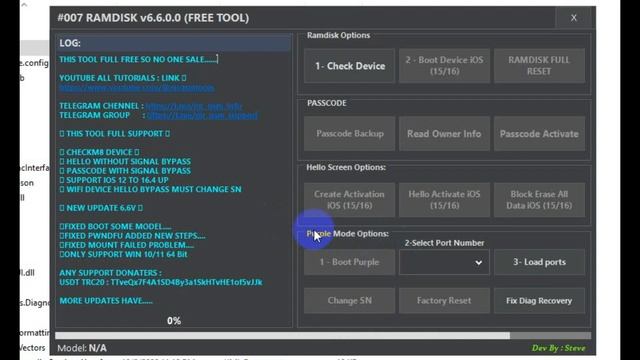Open the Telegram channel link

click(194, 106)
